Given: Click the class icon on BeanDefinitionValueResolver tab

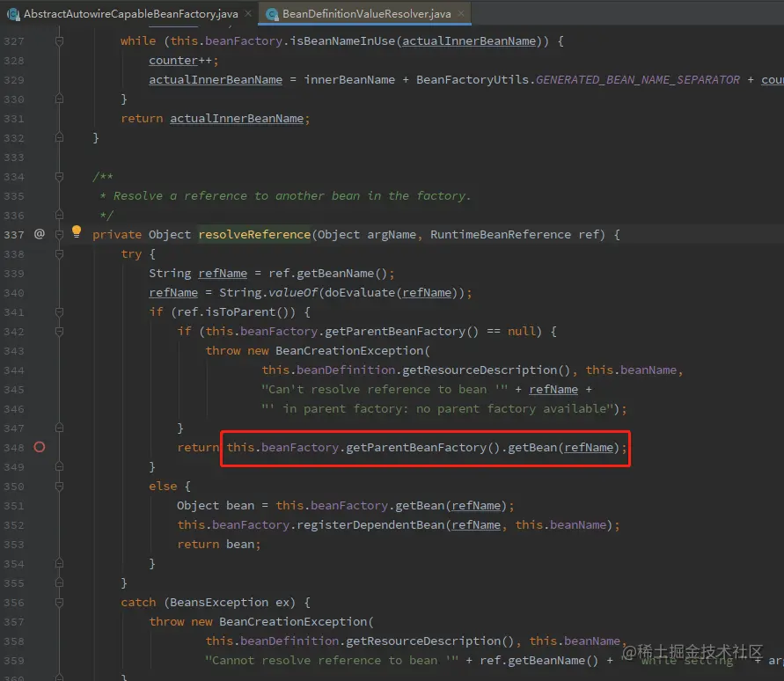Looking at the screenshot, I should [272, 14].
